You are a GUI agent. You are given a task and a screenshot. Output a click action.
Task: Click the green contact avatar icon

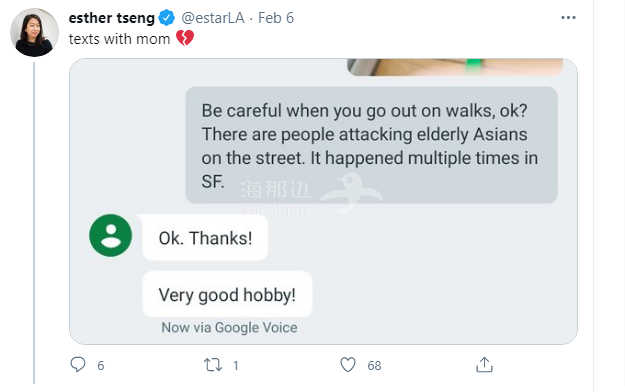110,235
